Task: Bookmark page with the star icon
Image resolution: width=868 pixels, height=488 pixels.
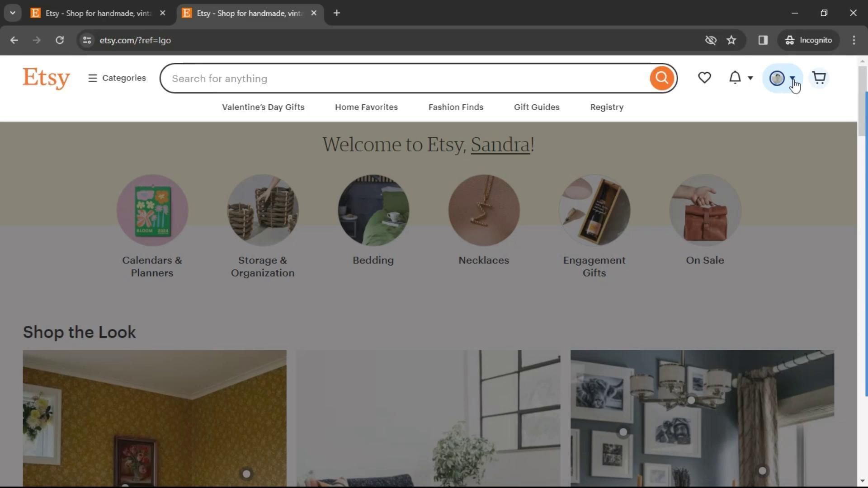Action: [731, 40]
